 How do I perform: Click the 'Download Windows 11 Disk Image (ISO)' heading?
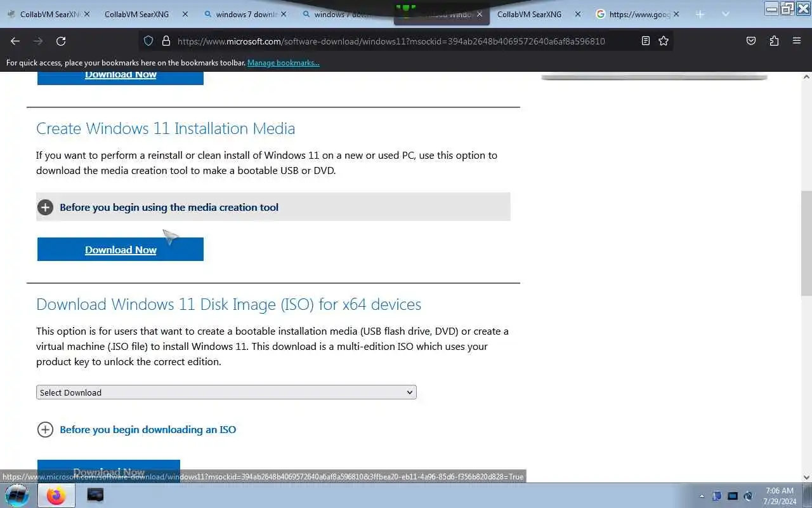229,304
